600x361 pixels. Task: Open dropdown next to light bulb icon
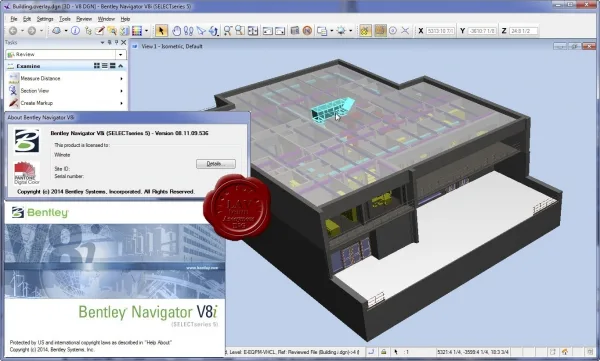(x=350, y=31)
